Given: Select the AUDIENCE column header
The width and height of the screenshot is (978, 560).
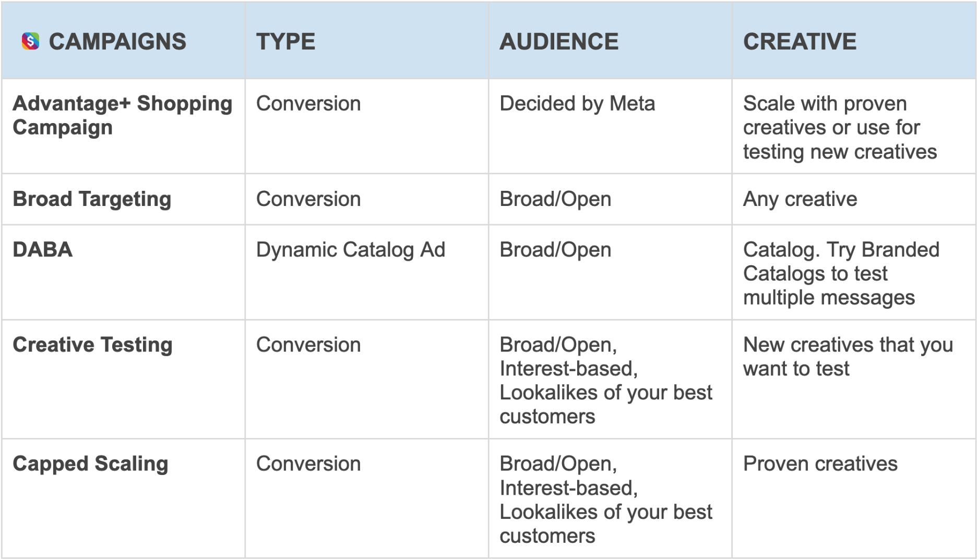Looking at the screenshot, I should click(x=559, y=42).
